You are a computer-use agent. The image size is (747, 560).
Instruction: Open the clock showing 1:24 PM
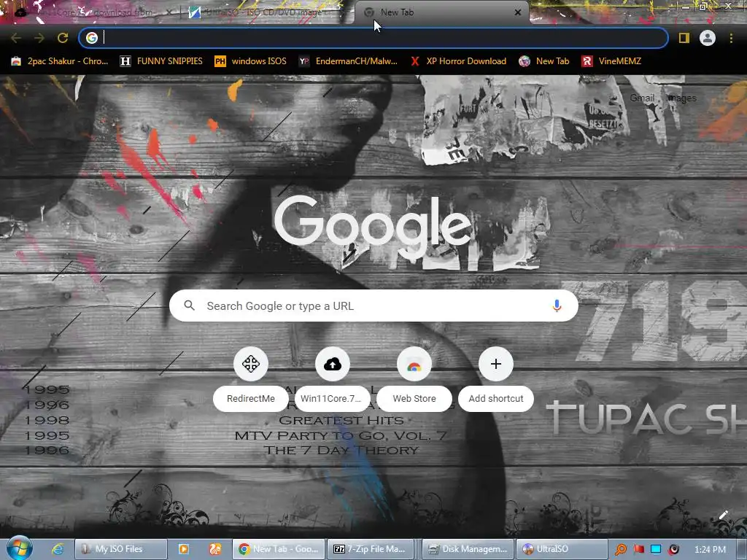point(710,550)
